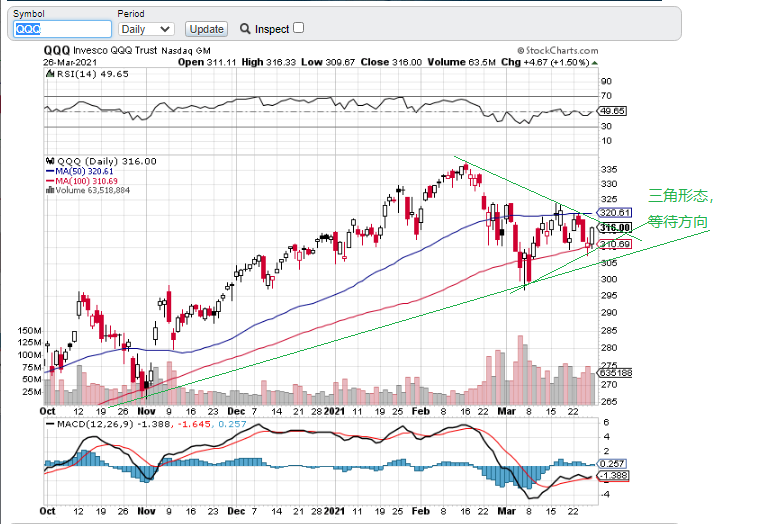Click the MACD(12,26,9) legend icon

click(x=48, y=424)
